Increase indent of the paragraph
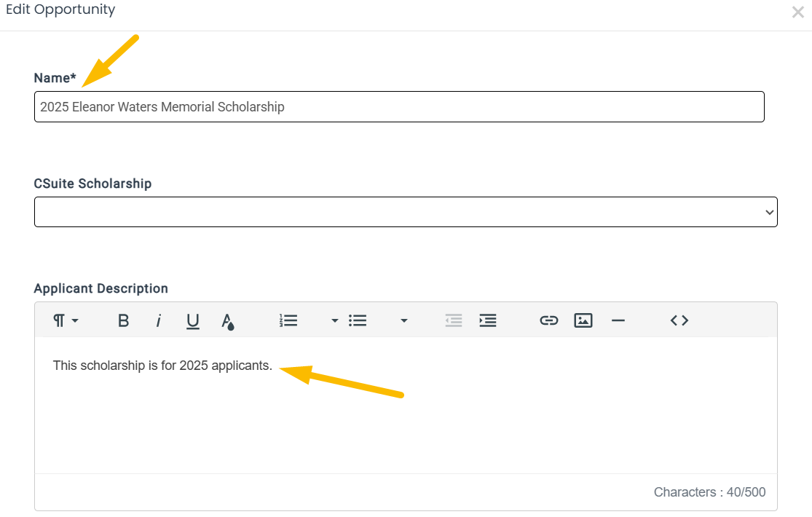The image size is (812, 517). click(x=488, y=320)
